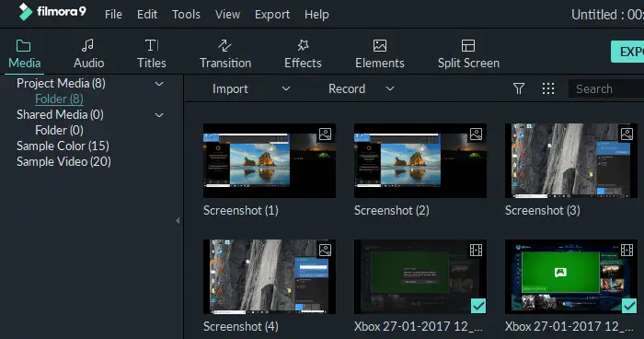The height and width of the screenshot is (339, 644).
Task: Select the dark Xbox video thumbnail
Action: tap(420, 276)
